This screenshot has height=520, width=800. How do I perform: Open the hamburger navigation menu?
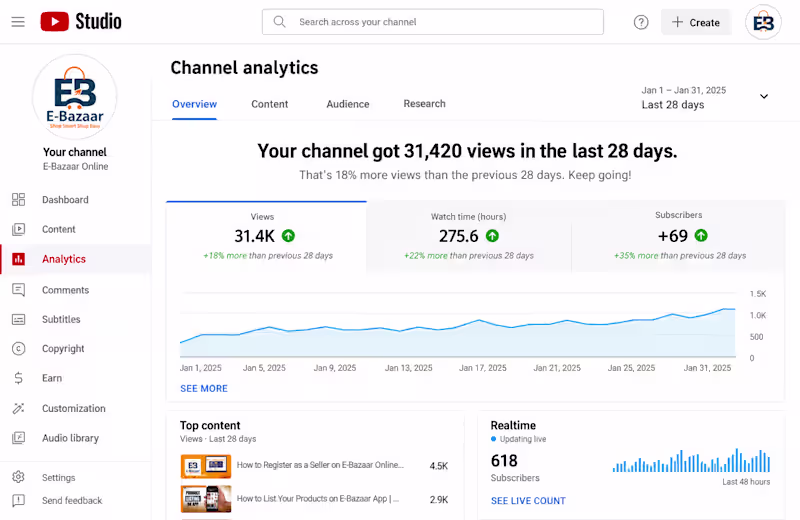pos(18,22)
